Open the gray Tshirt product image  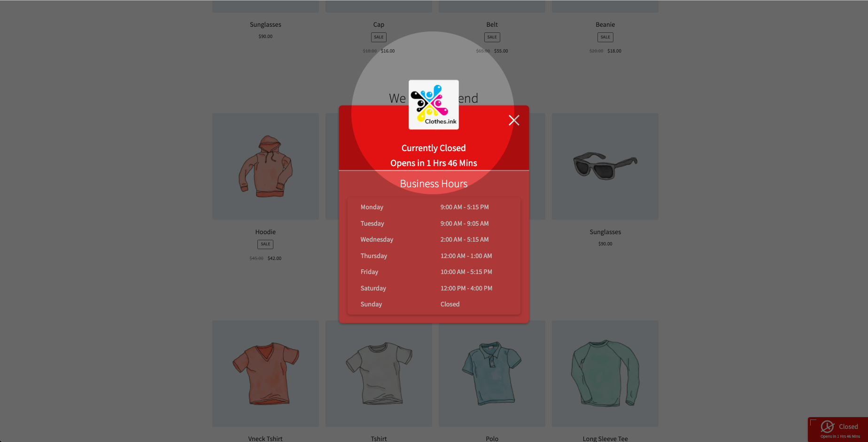379,373
